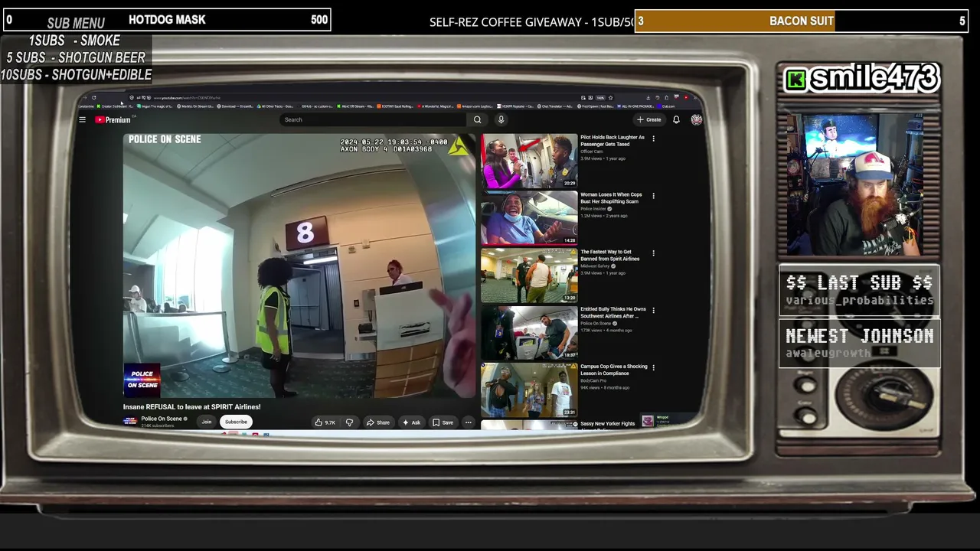Bookmark the page with the star icon
This screenshot has height=551, width=980.
point(610,97)
